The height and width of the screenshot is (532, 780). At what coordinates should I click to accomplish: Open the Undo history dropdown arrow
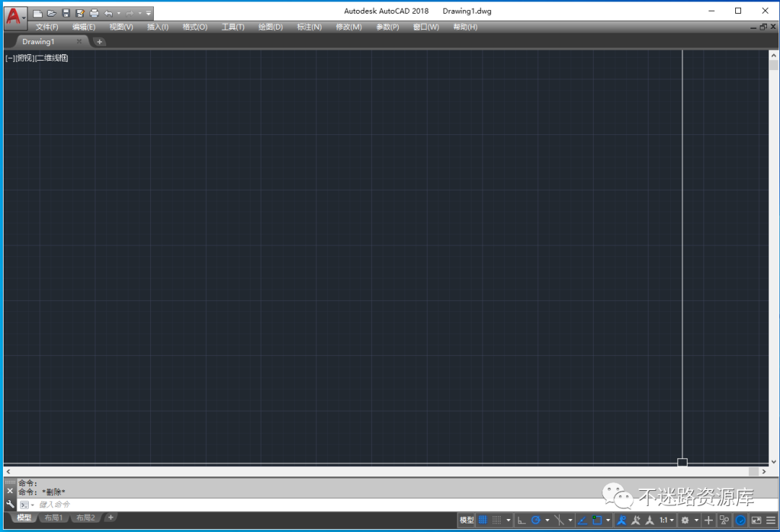click(118, 14)
